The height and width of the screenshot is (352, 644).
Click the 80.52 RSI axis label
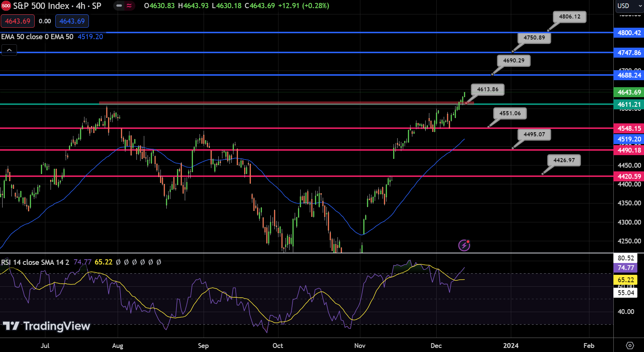click(626, 258)
